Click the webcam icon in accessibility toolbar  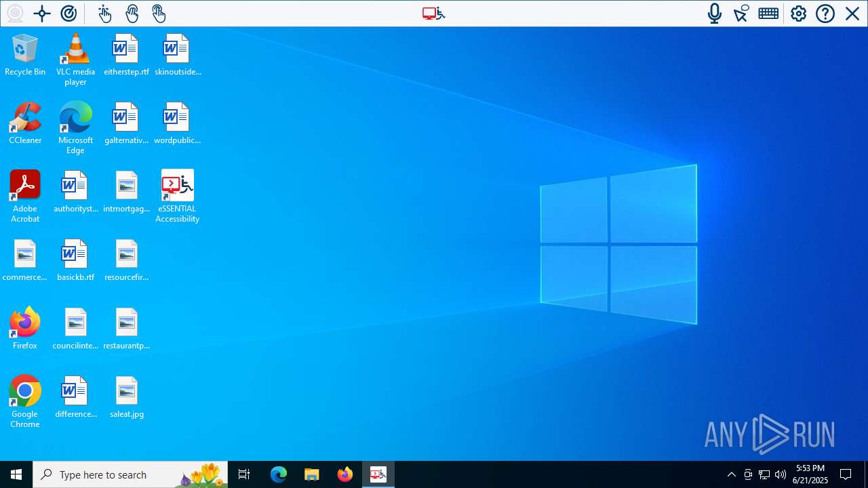coord(15,14)
